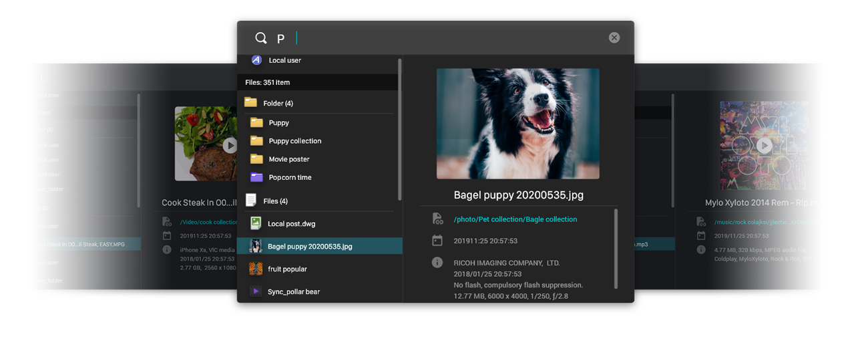Click the Local post.dwg file icon

tap(256, 223)
